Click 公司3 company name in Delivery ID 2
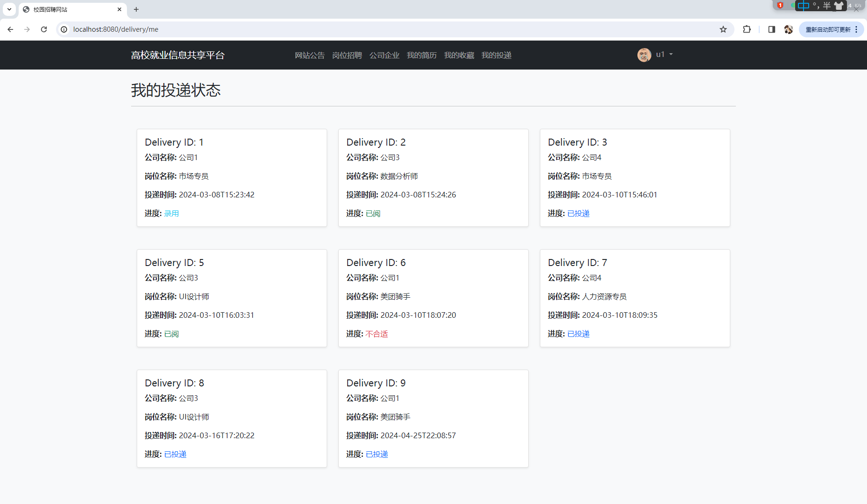Viewport: 867px width, 504px height. pyautogui.click(x=390, y=158)
